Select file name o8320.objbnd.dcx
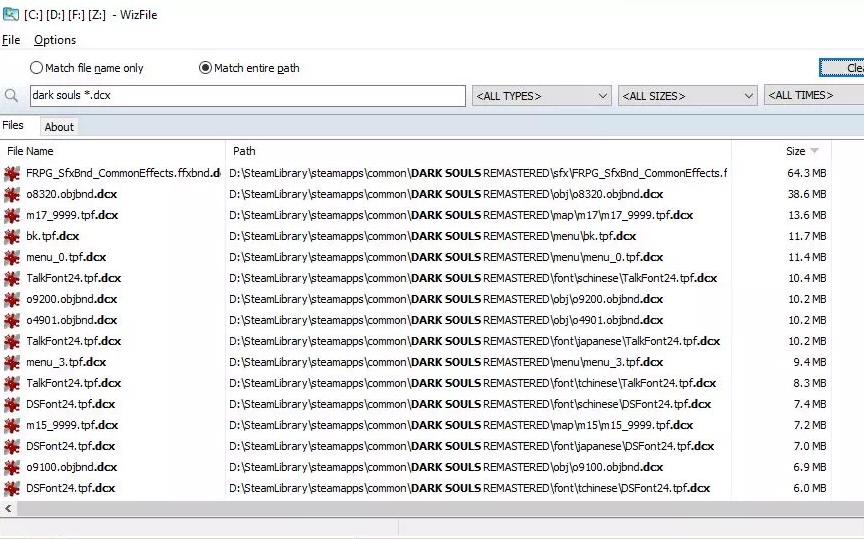Screen dimensions: 864x539 click(72, 194)
